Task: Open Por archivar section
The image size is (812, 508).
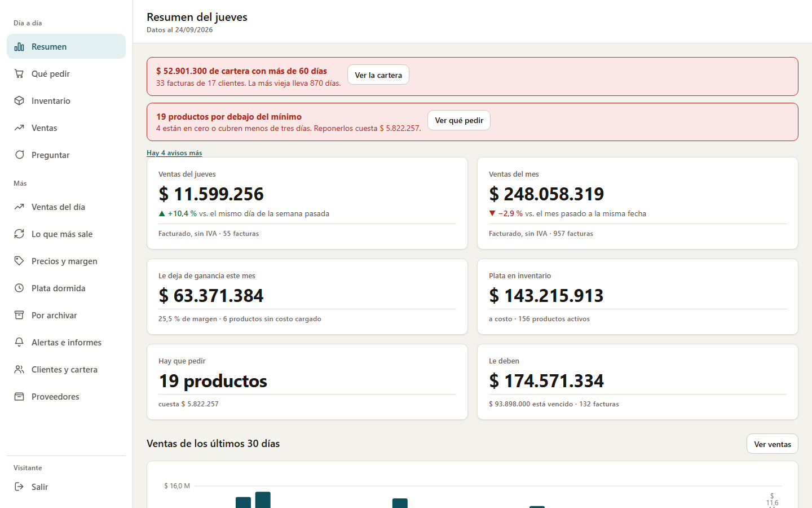Action: point(66,315)
